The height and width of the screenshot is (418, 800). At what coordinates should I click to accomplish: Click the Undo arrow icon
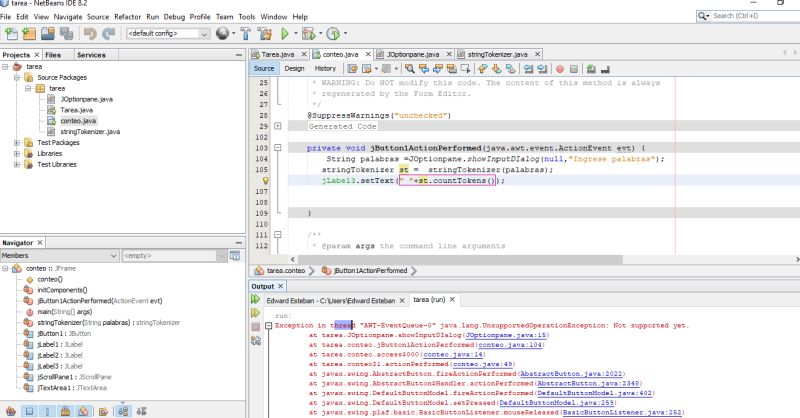coord(90,34)
